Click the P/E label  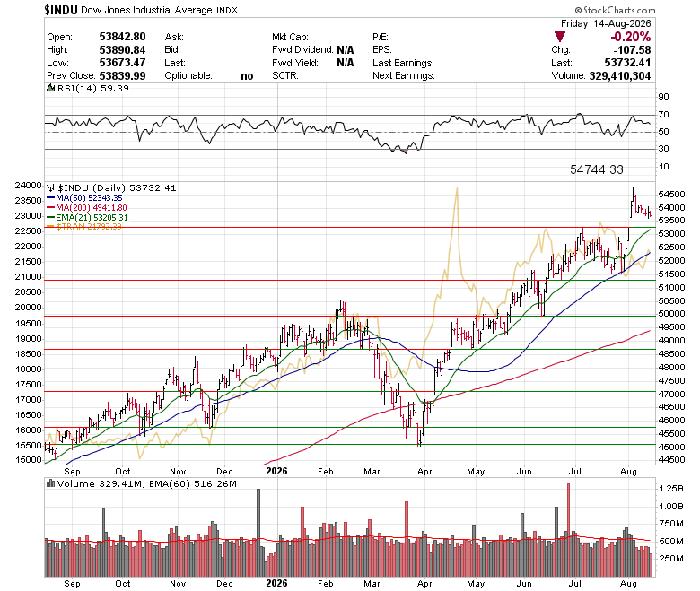(x=381, y=37)
